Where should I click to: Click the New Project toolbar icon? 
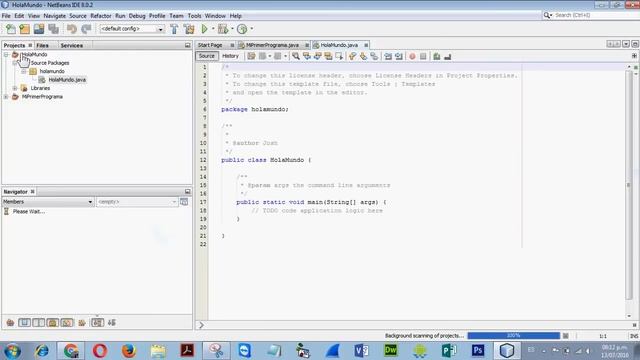[x=24, y=29]
